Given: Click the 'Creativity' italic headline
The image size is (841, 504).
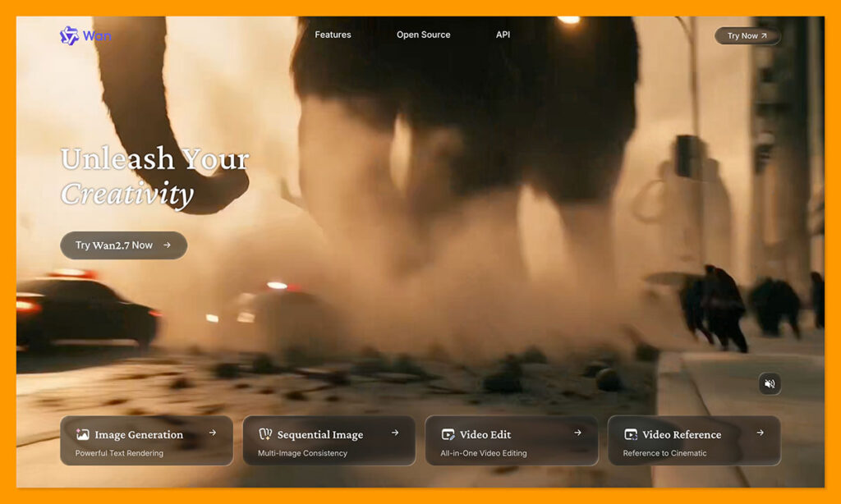Looking at the screenshot, I should pos(127,194).
